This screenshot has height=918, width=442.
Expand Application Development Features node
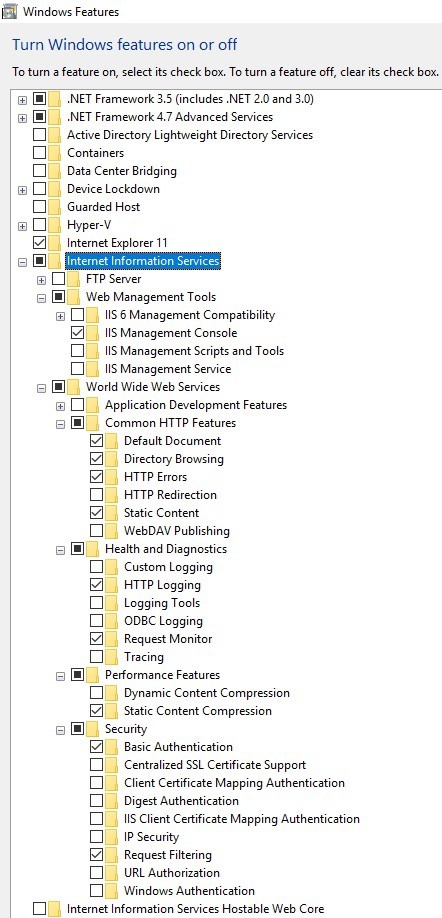[60, 406]
